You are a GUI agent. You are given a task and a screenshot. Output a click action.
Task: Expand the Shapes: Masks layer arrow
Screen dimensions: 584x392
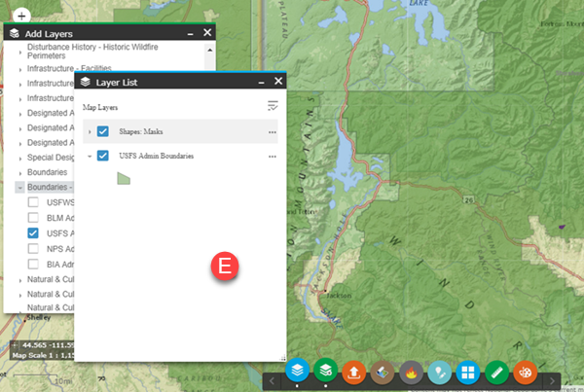(90, 131)
